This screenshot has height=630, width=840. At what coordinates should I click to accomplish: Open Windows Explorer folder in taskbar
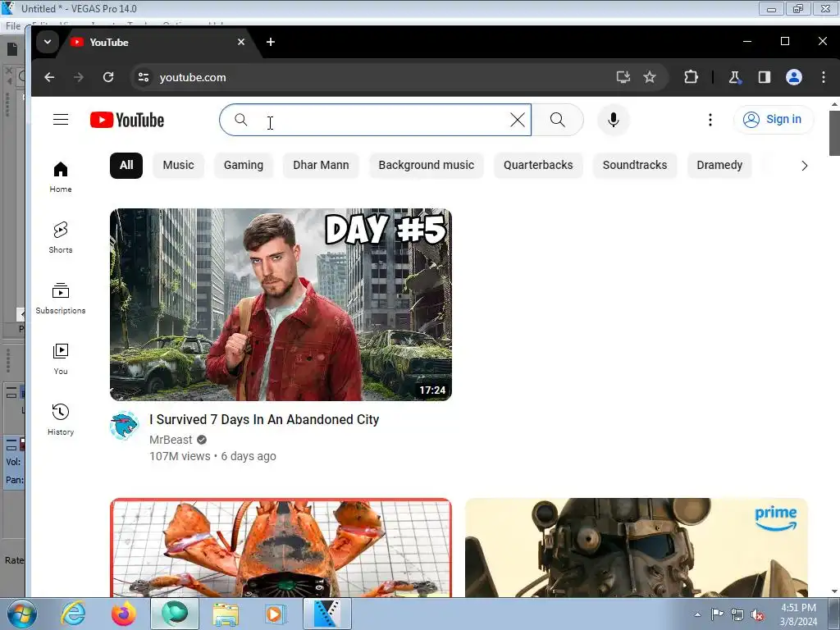[226, 614]
